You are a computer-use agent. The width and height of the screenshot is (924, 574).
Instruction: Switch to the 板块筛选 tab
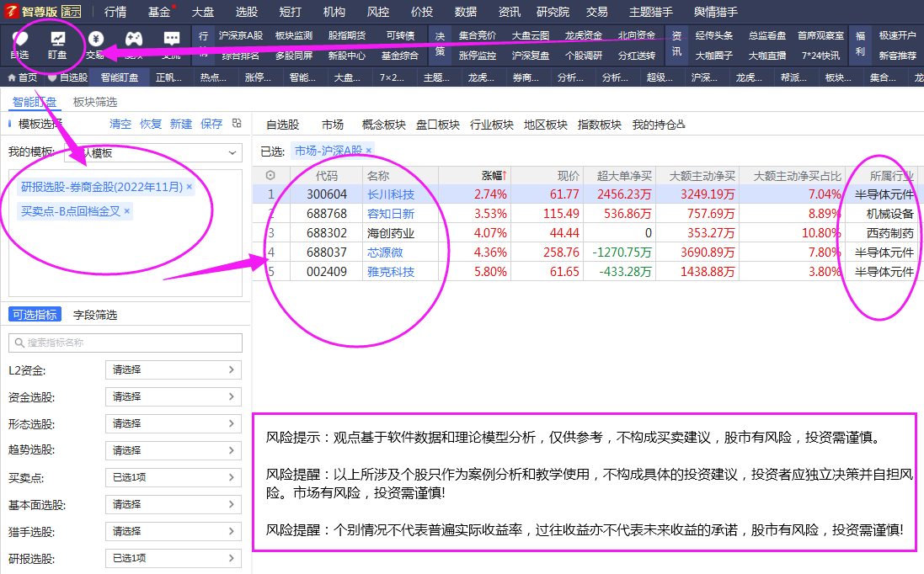pos(95,103)
